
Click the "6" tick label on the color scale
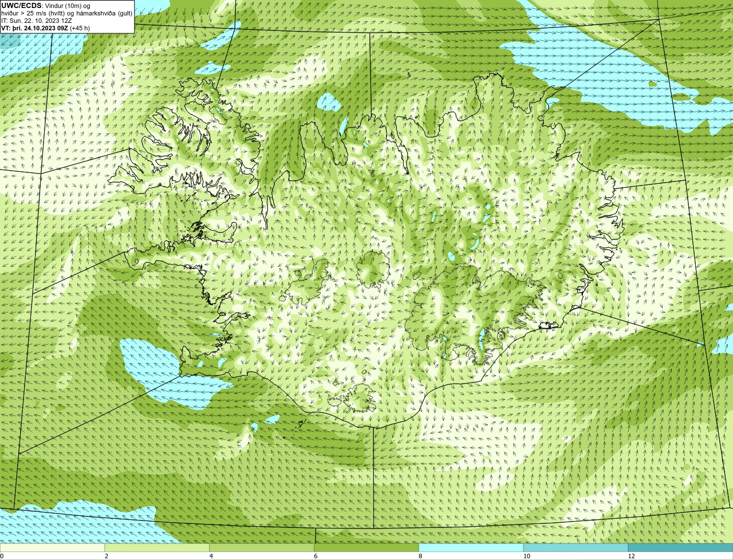coord(316,556)
